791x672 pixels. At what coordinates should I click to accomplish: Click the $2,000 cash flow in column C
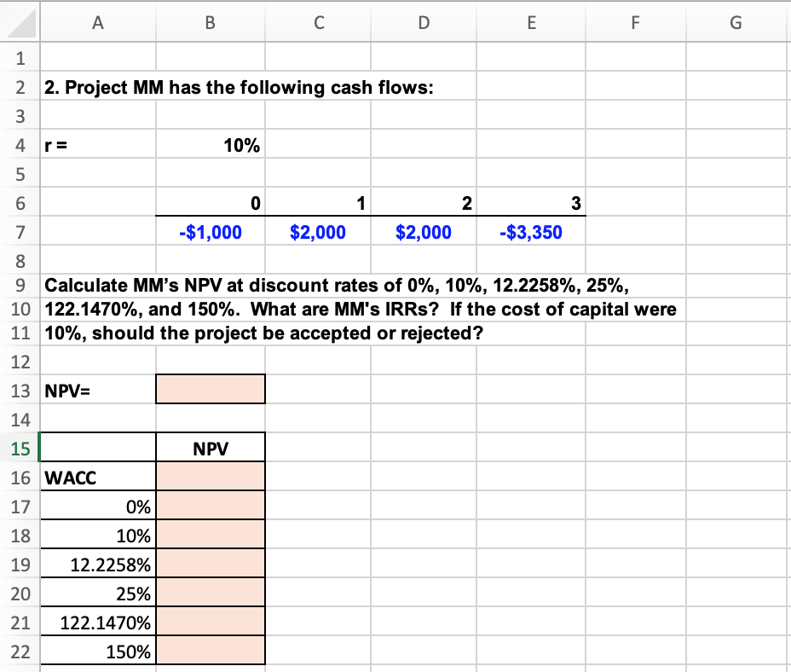point(318,232)
